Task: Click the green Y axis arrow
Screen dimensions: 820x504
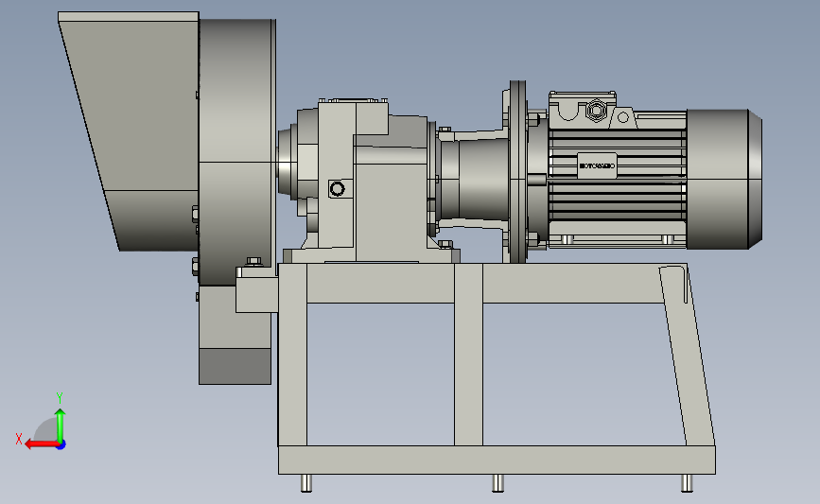Action: pyautogui.click(x=61, y=425)
